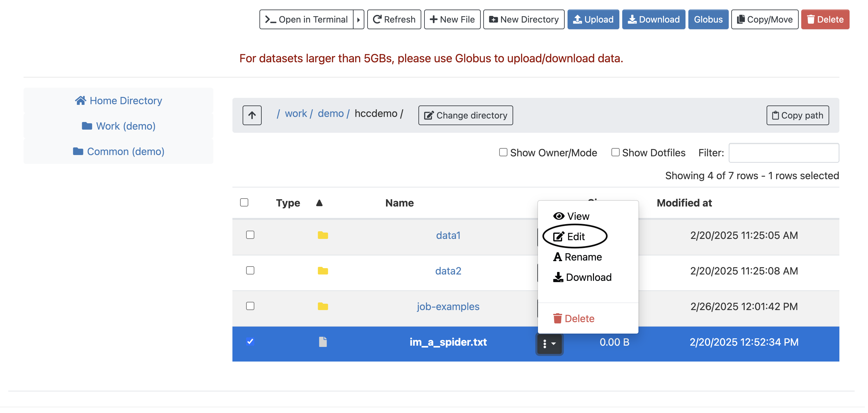Expand the Open in Terminal dropdown arrow

coord(359,19)
